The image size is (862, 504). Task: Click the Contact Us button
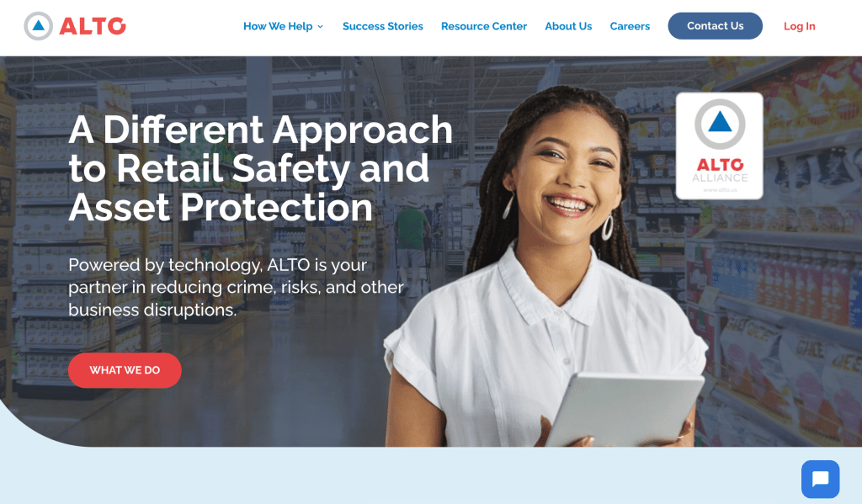[716, 26]
